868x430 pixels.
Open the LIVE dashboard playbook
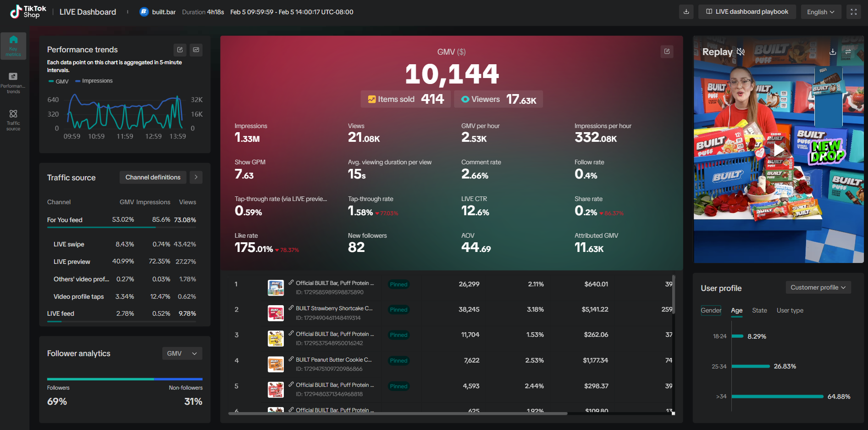tap(747, 12)
